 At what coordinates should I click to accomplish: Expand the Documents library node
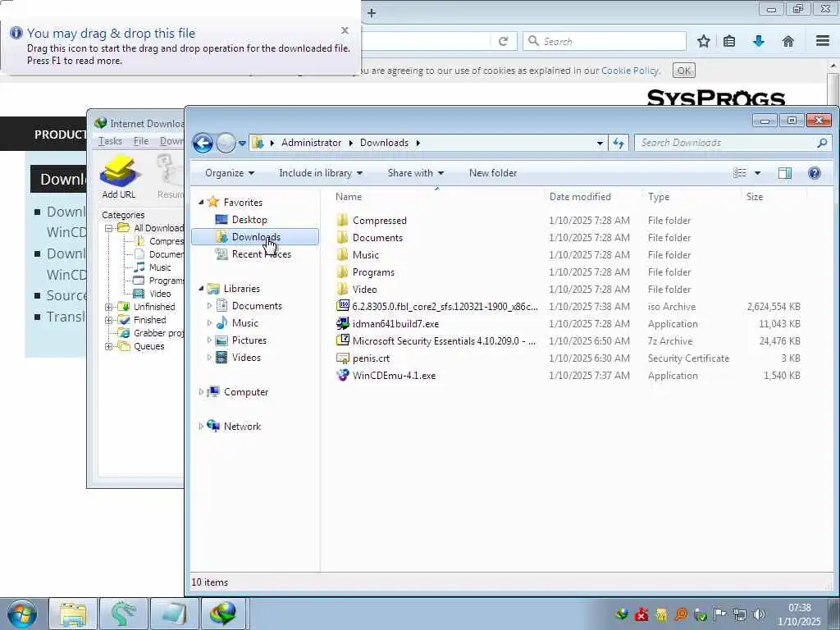coord(209,306)
